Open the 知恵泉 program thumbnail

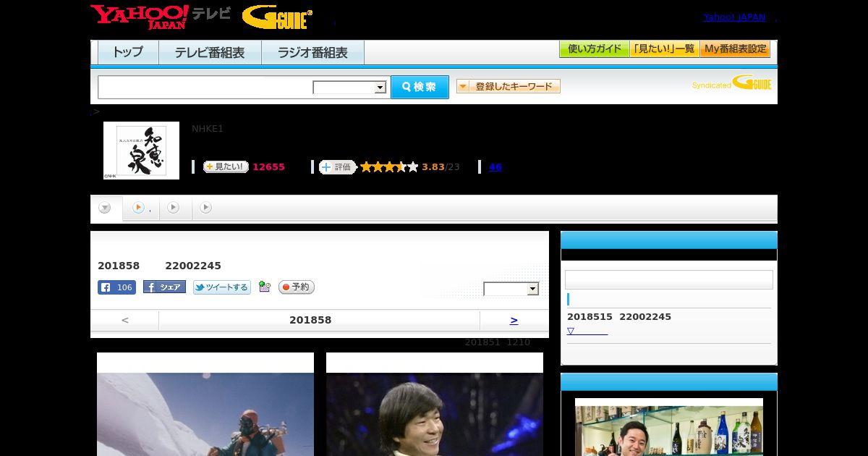[141, 151]
